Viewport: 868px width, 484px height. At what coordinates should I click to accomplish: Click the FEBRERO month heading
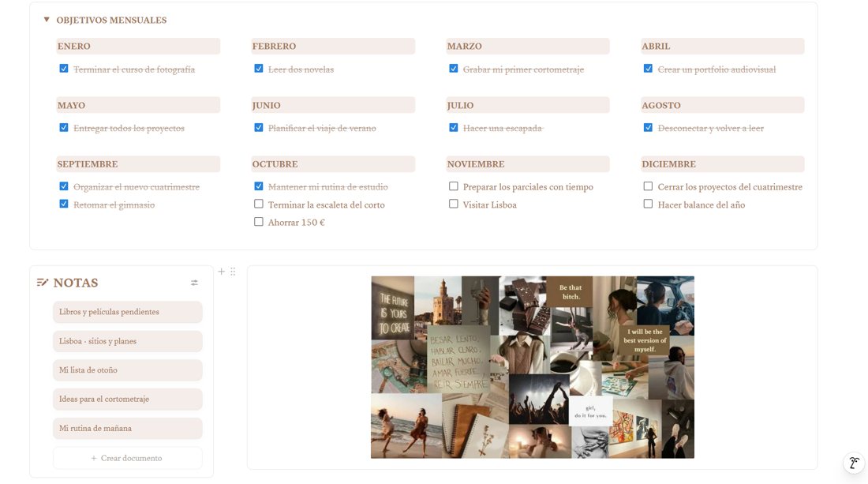pyautogui.click(x=333, y=46)
